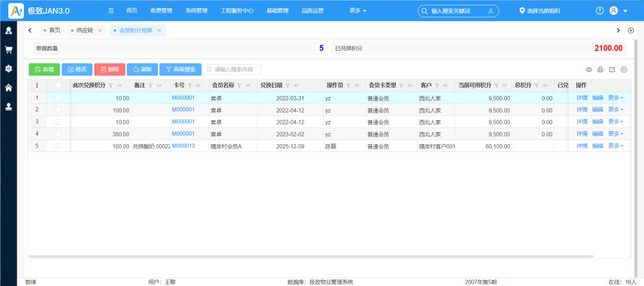Filter the 会员卡类型 column

point(401,85)
